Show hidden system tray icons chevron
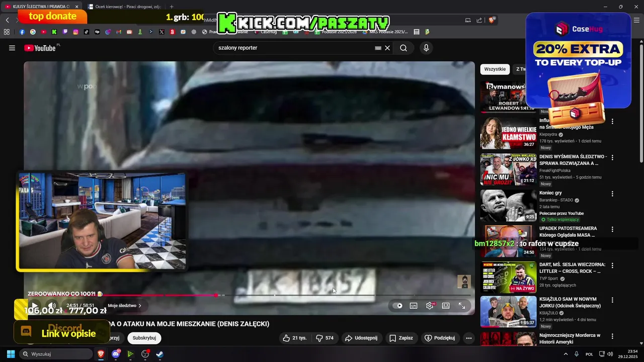Screen dimensions: 644x362 tap(566, 354)
